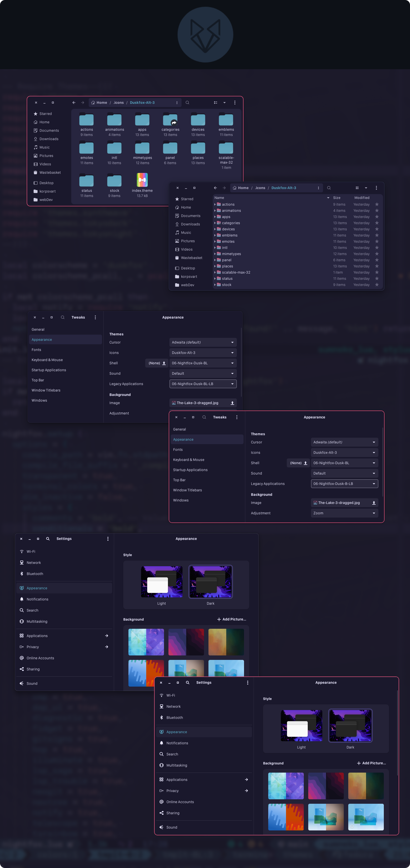Open Legacy Applications dropdown in front Tweaks window

[344, 484]
